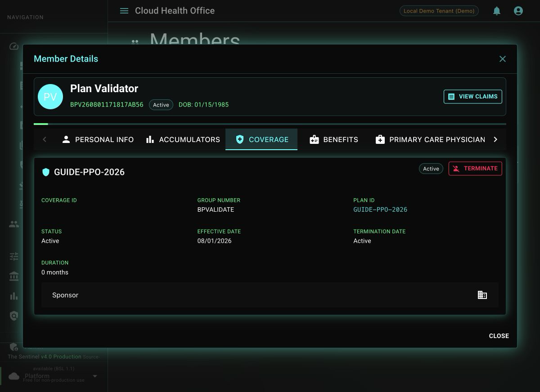Click the Active chip beside Terminate

tap(431, 169)
